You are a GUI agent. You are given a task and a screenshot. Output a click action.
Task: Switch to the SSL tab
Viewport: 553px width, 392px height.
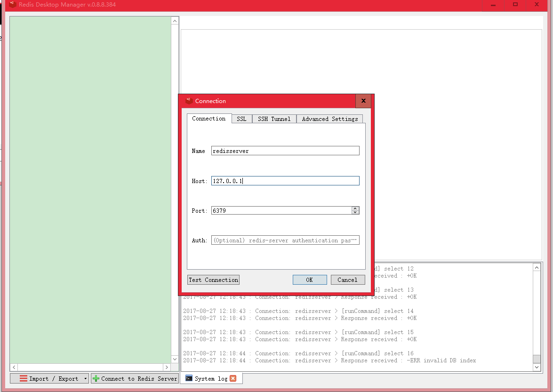241,119
